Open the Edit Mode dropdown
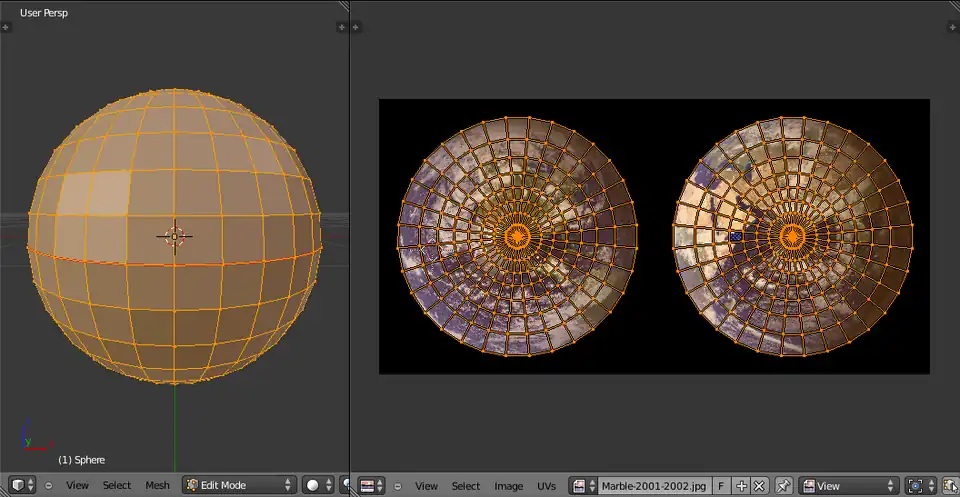This screenshot has height=497, width=960. [x=239, y=485]
